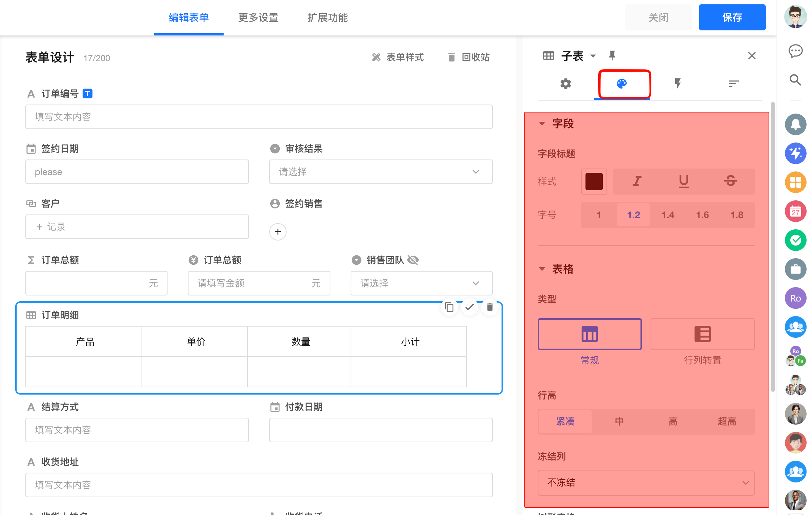Open the notification bell in sidebar
This screenshot has width=812, height=515.
point(795,124)
